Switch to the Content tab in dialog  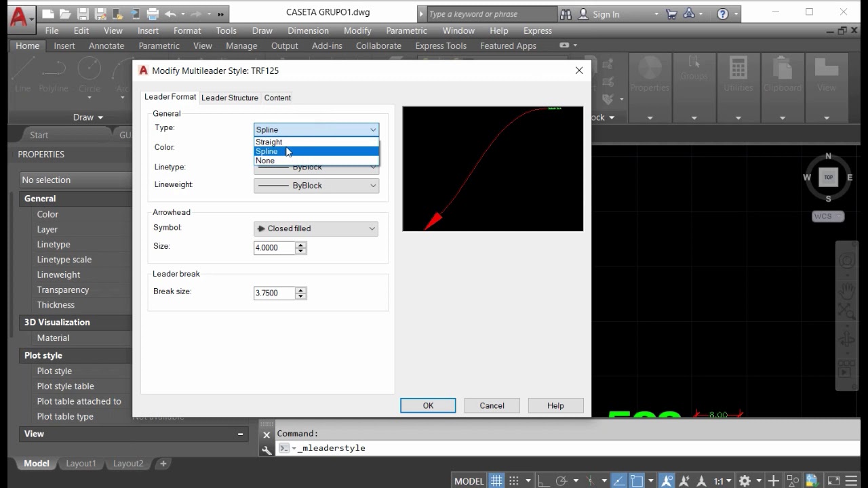(x=277, y=98)
